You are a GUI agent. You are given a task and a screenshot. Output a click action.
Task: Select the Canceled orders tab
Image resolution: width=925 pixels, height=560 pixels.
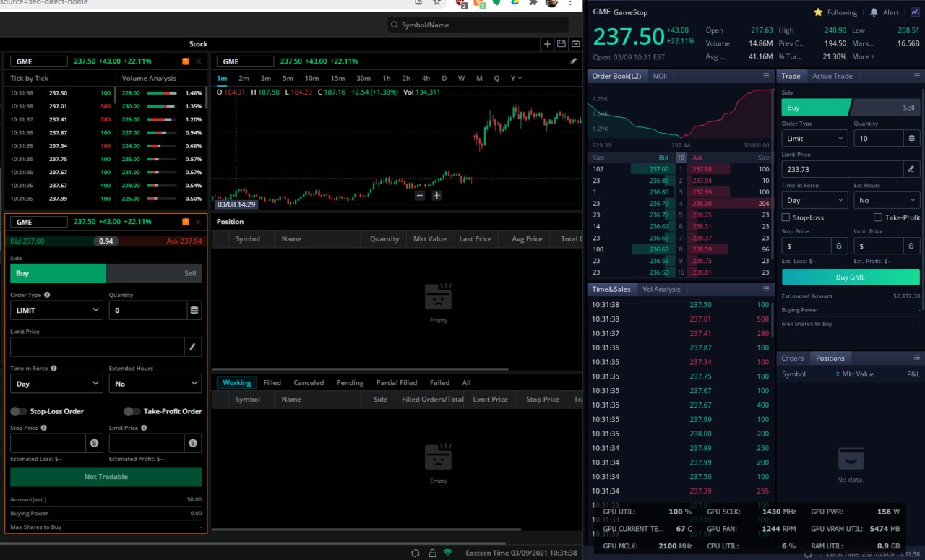pos(309,382)
